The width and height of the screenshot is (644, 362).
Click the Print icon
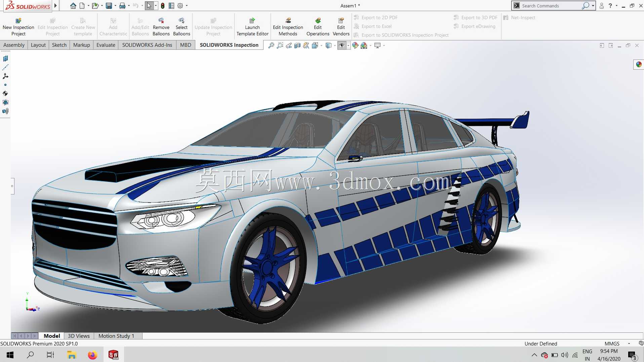point(122,6)
